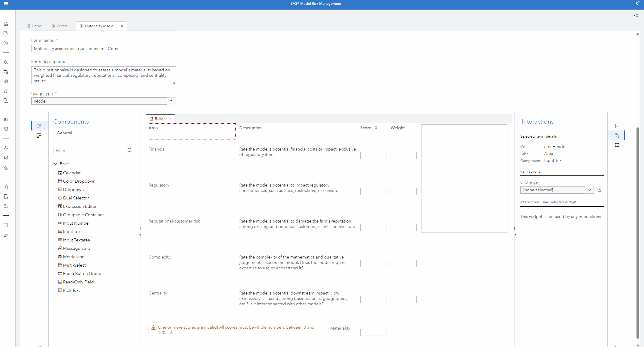Close the Builder tab
This screenshot has height=347, width=644.
coord(170,118)
